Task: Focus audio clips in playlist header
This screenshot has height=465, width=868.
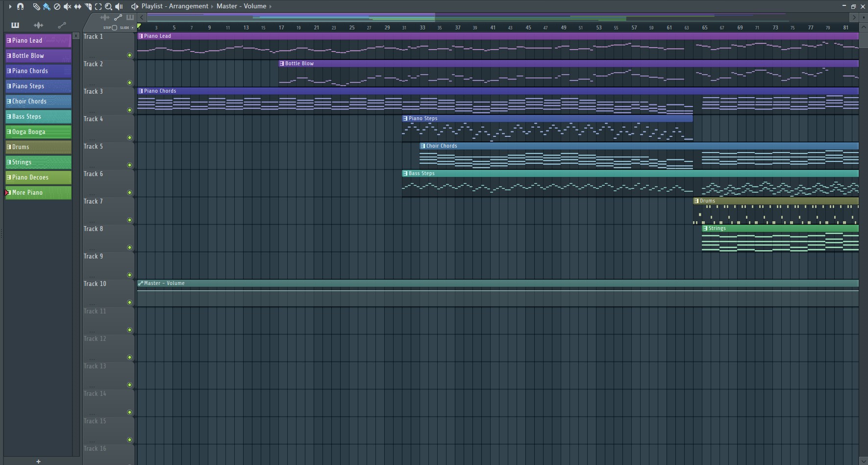Action: coord(105,17)
